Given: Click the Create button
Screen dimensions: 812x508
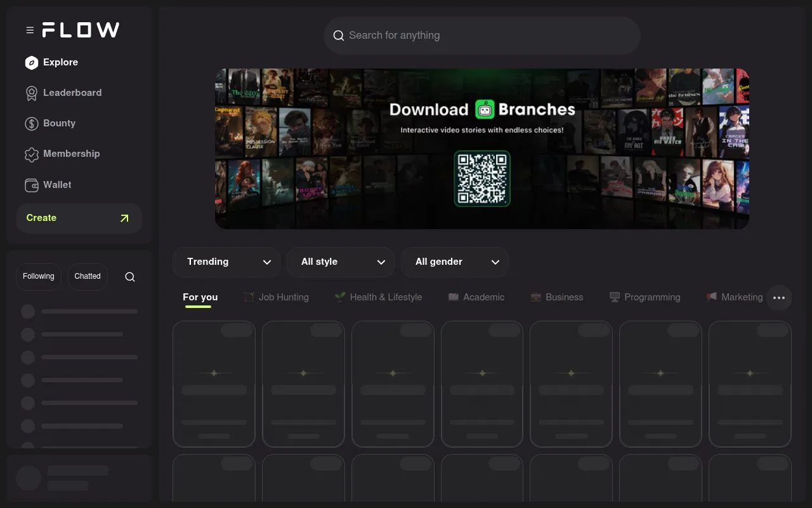Looking at the screenshot, I should 79,218.
